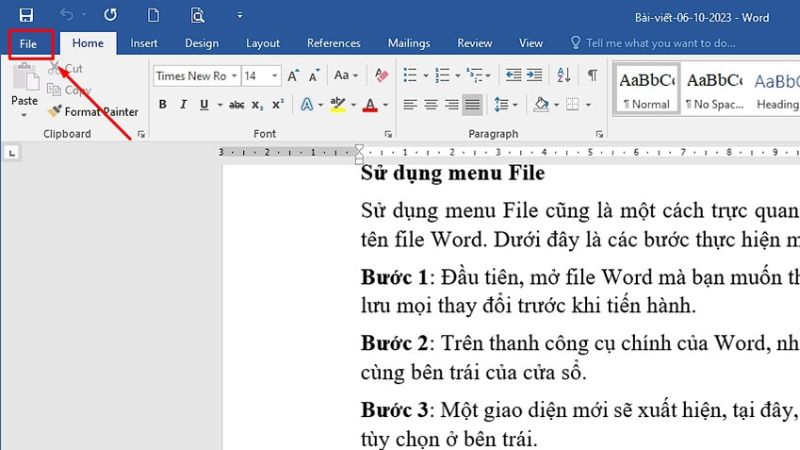
Task: Increase font size with Grow Font icon
Action: 294,76
